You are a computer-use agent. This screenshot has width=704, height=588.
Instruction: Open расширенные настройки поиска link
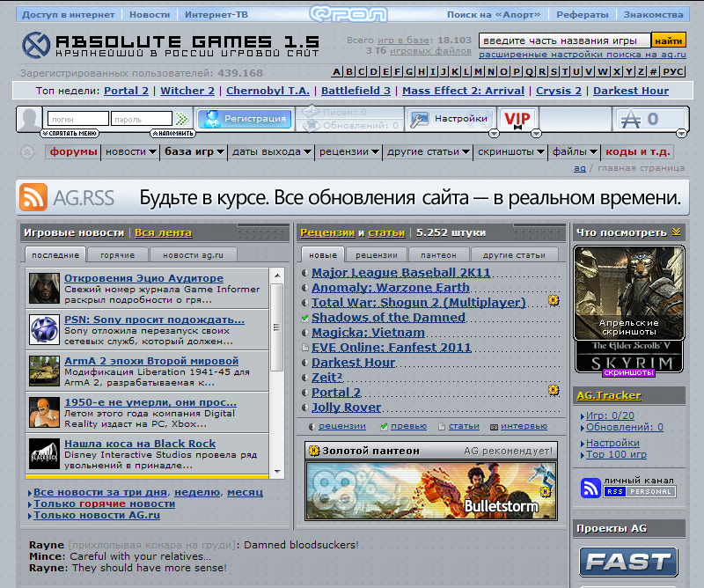tap(583, 55)
